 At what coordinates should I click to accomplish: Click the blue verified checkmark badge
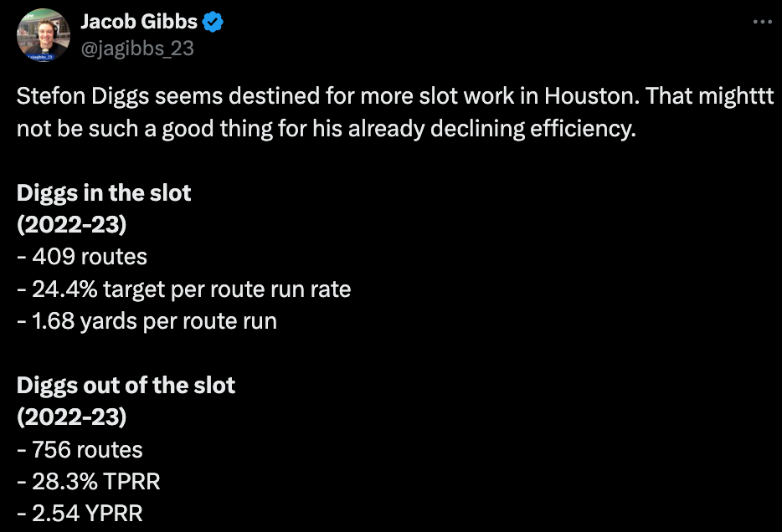[213, 22]
